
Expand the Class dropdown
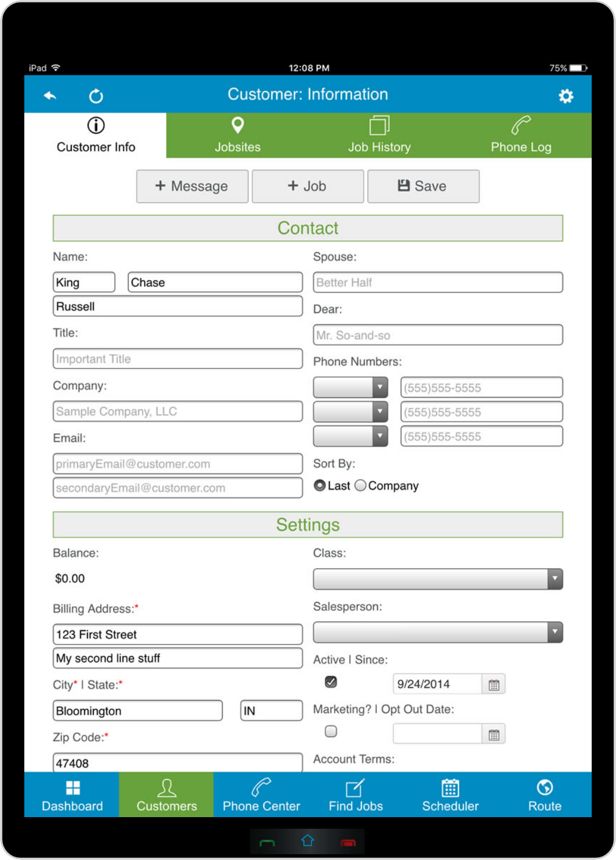(x=438, y=579)
